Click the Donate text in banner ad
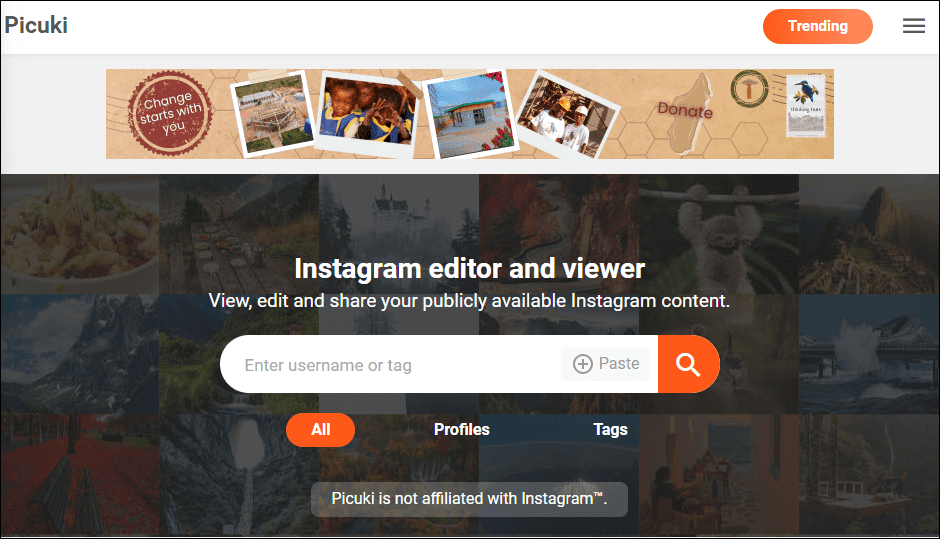The height and width of the screenshot is (539, 940). coord(685,110)
